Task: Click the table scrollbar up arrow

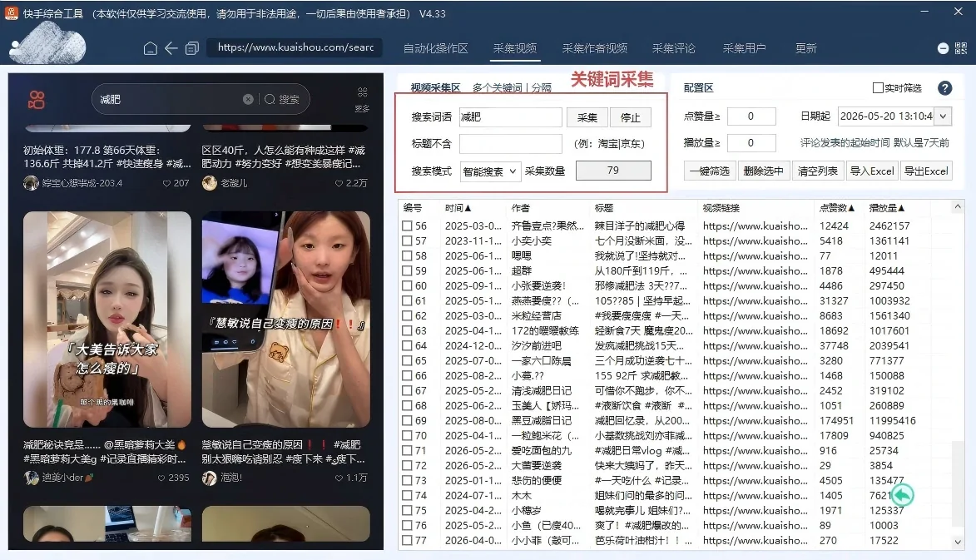Action: click(958, 206)
